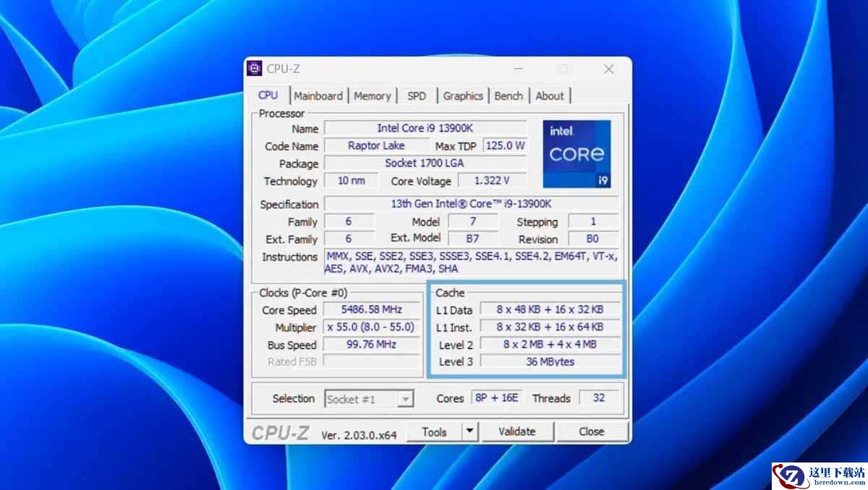Viewport: 868px width, 490px height.
Task: Click the Tools button
Action: pyautogui.click(x=434, y=431)
